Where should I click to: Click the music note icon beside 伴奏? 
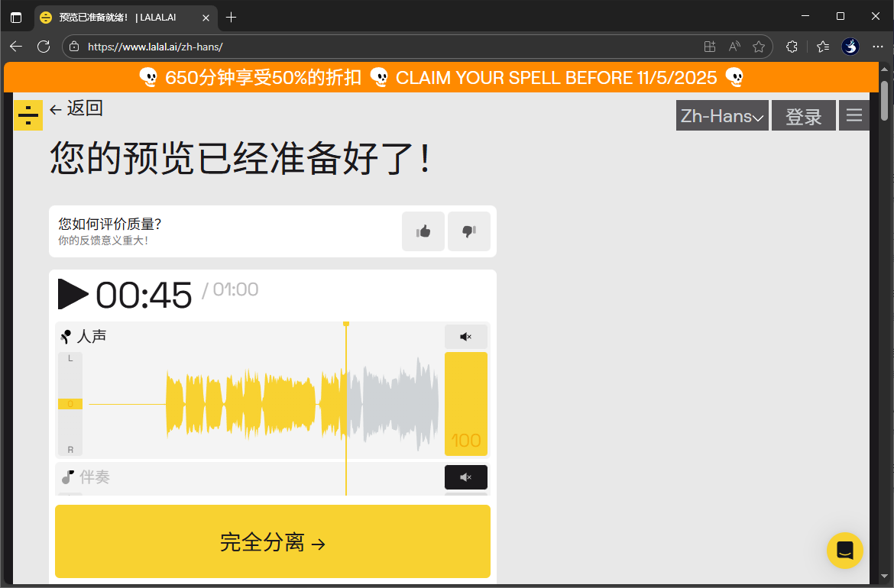point(66,477)
